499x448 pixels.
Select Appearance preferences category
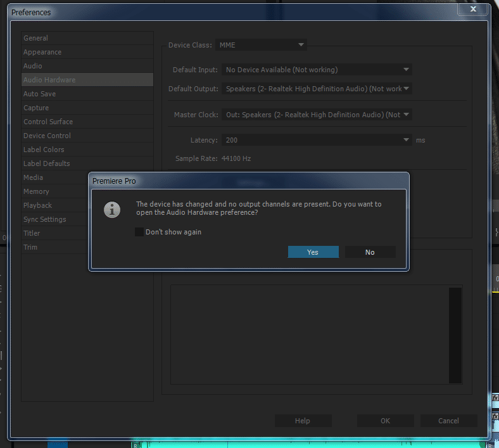coord(87,52)
